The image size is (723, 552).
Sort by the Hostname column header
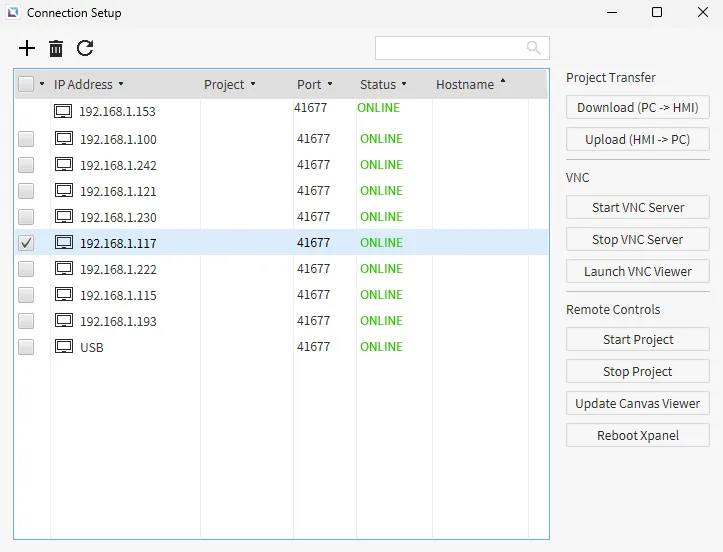click(x=465, y=85)
